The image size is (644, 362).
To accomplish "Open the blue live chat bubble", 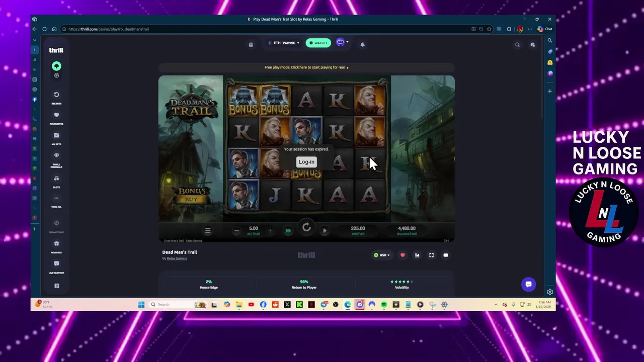I will click(528, 284).
